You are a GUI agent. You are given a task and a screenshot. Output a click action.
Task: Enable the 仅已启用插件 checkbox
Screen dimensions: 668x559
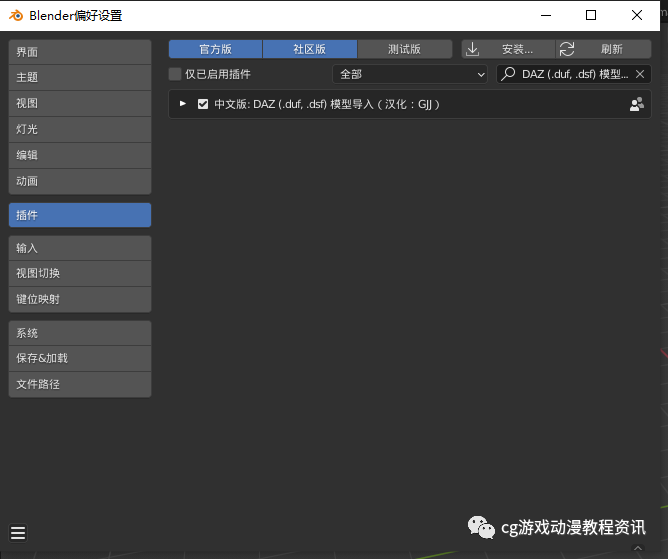tap(175, 74)
